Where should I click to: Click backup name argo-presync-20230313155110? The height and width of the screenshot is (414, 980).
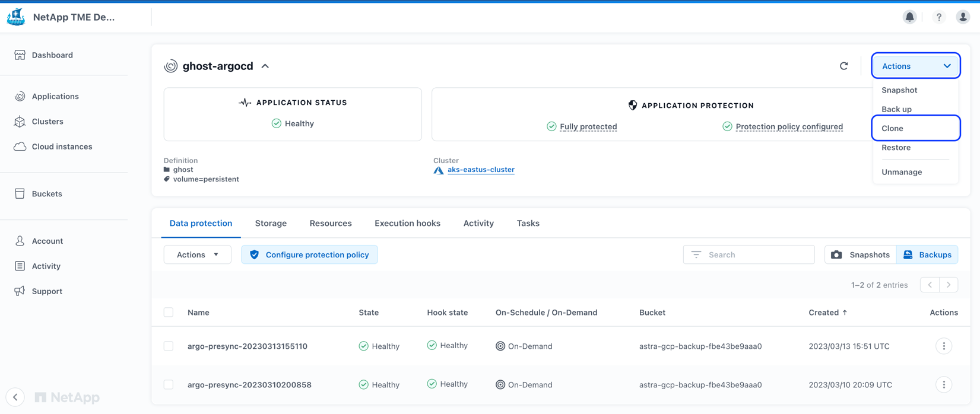248,346
